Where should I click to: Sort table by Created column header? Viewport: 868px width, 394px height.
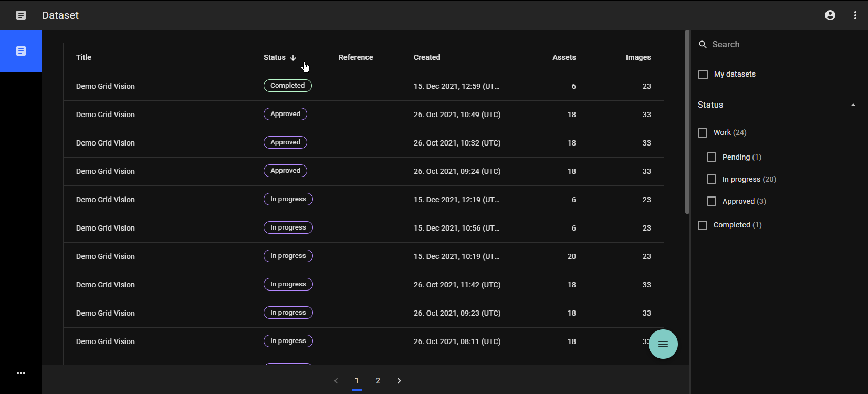pyautogui.click(x=426, y=57)
